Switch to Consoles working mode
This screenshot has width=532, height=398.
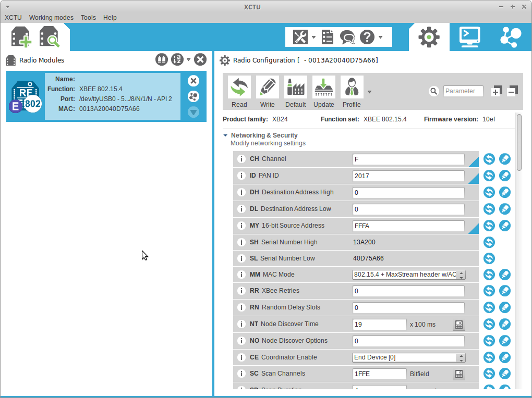(470, 37)
